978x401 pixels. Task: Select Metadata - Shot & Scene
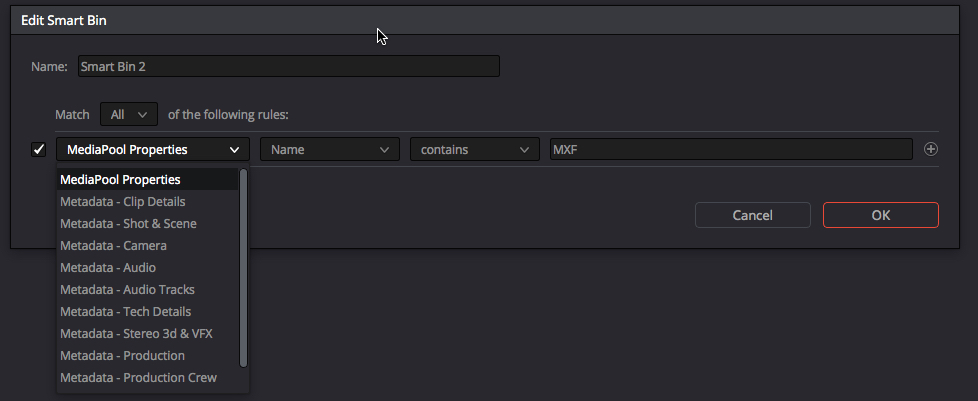pos(128,224)
